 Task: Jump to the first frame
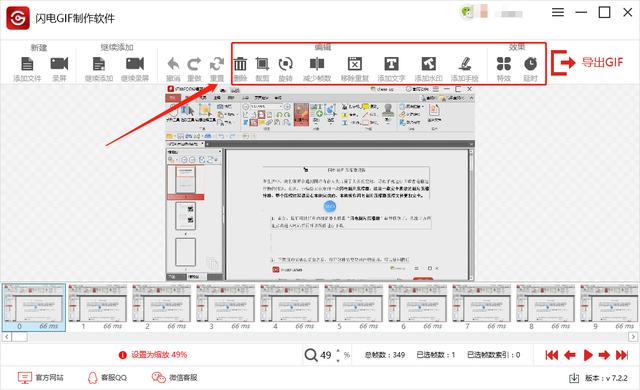(x=551, y=355)
